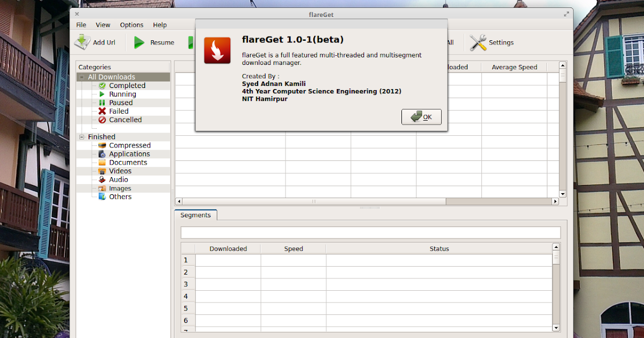Open the View menu
The width and height of the screenshot is (644, 338).
click(103, 25)
